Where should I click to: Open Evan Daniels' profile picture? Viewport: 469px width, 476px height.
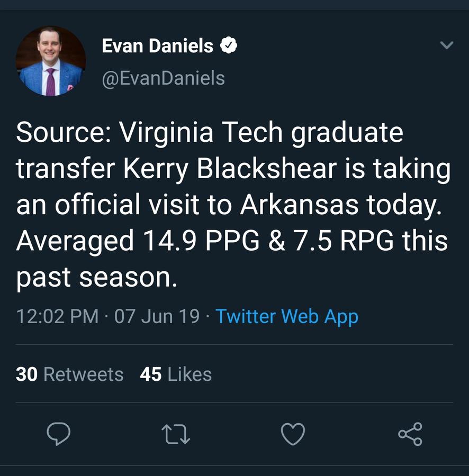coord(51,61)
